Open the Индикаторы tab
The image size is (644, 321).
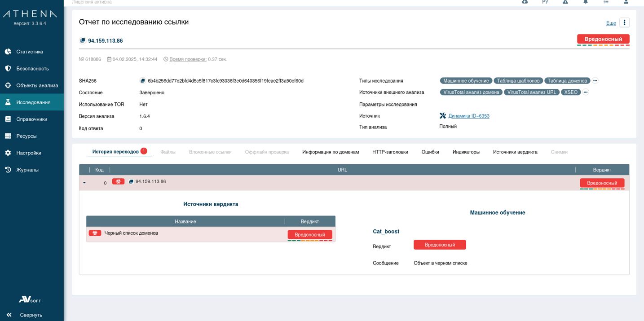[x=466, y=152]
